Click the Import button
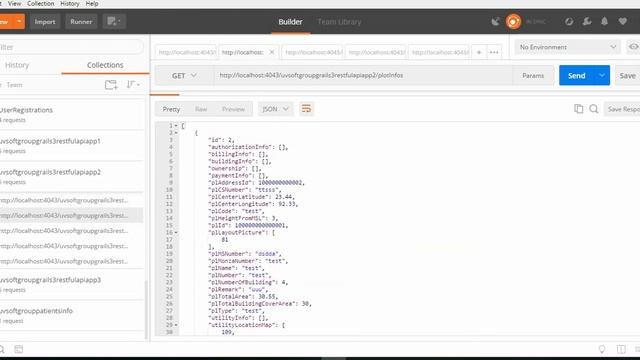 tap(45, 22)
